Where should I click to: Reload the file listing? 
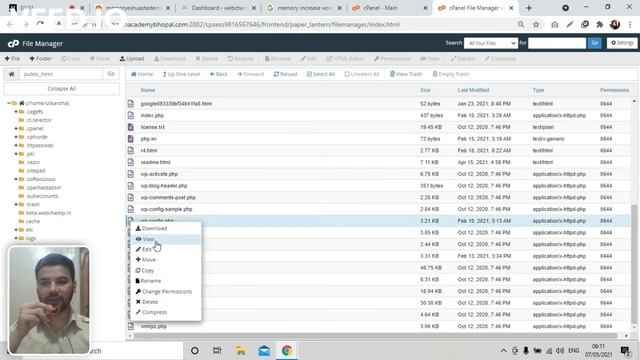[x=285, y=74]
